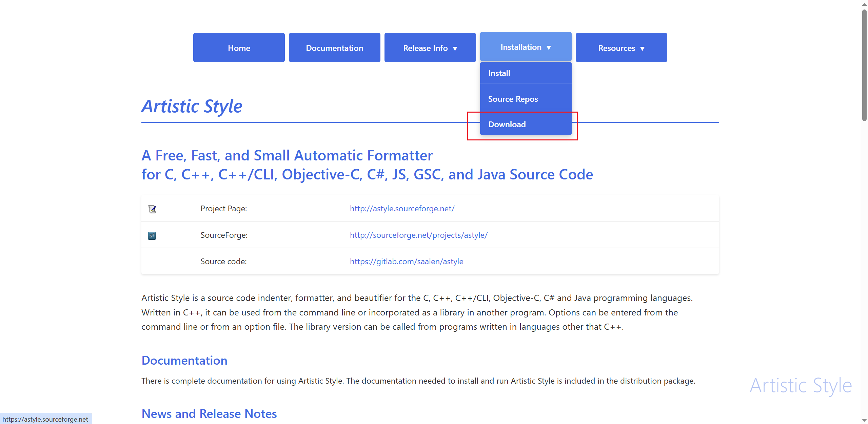Collapse the Installation dropdown menu
This screenshot has width=868, height=424.
coord(526,47)
